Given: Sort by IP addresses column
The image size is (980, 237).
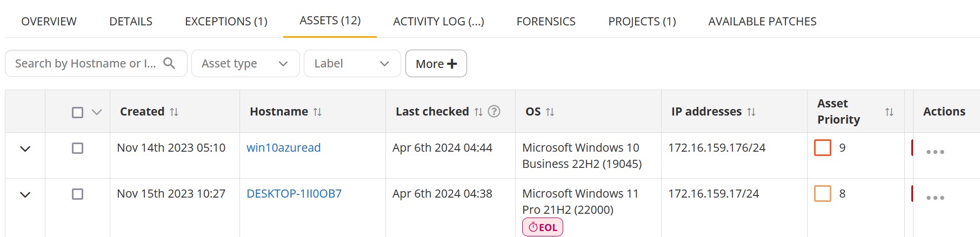Looking at the screenshot, I should click(x=751, y=112).
